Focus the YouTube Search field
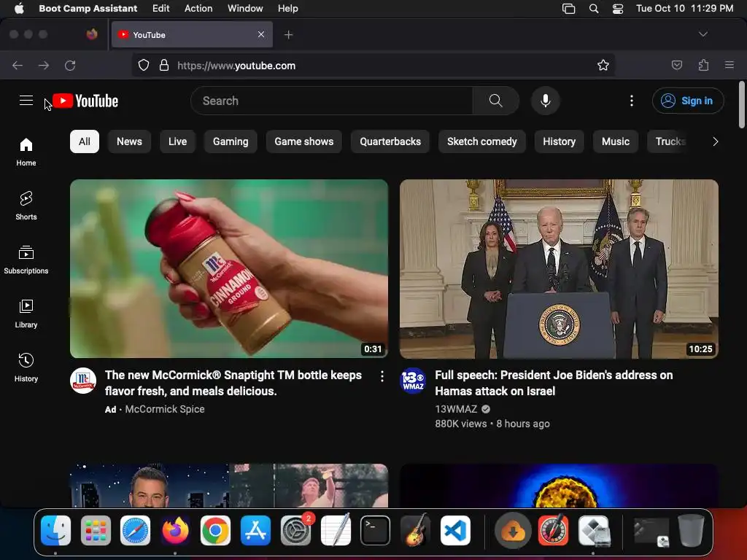 332,101
